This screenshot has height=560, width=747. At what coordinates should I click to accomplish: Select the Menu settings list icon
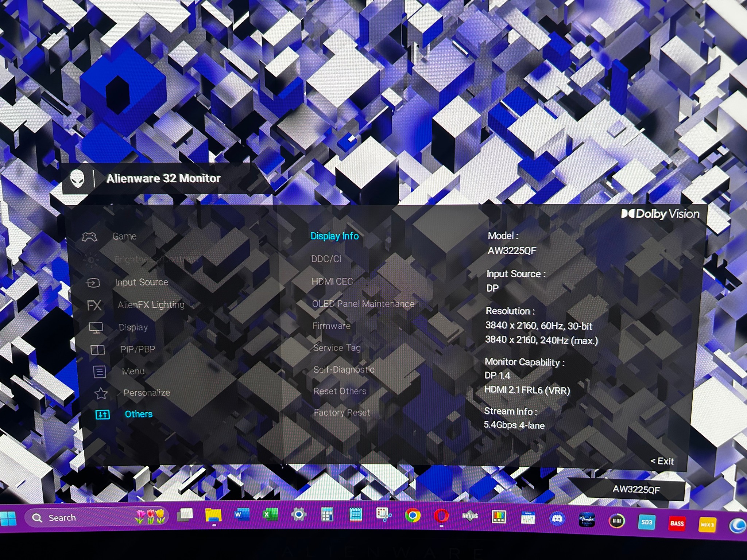click(x=99, y=372)
